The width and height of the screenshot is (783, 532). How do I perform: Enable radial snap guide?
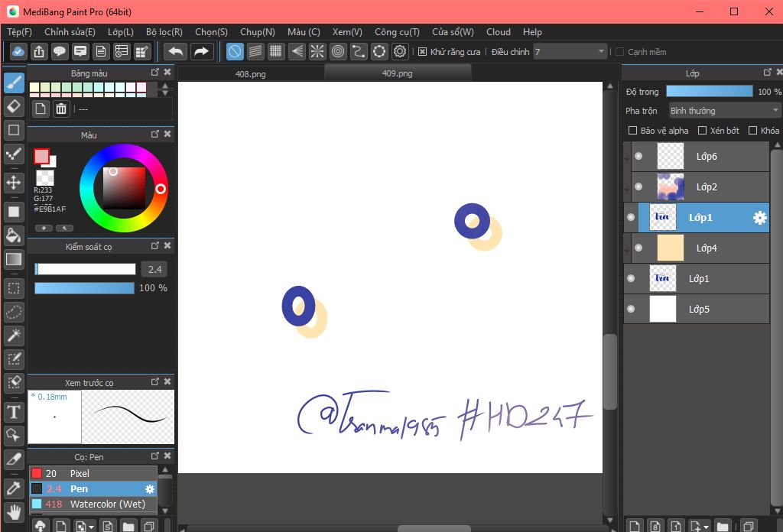317,51
